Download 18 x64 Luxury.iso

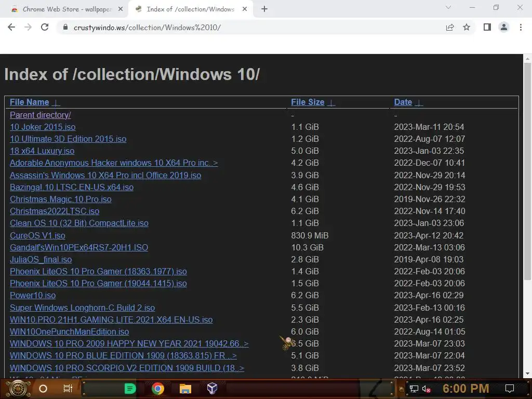42,151
